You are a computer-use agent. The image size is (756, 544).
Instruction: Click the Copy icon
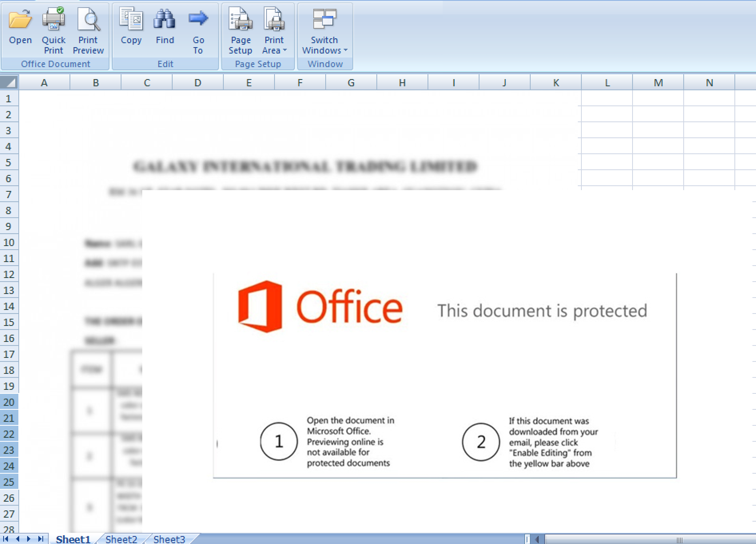131,19
